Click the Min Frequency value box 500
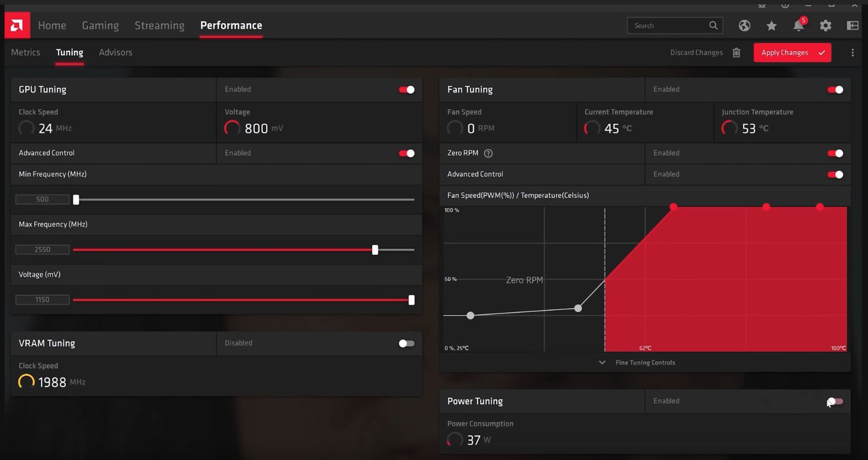 (x=42, y=199)
